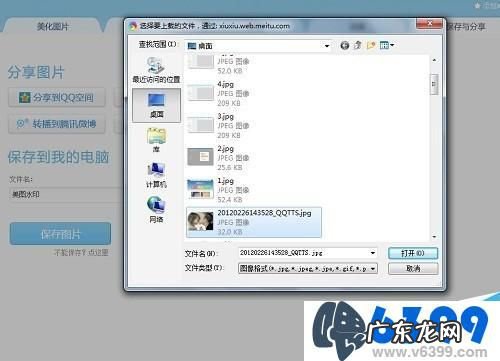500x361 pixels.
Task: Click QQ空间 star icon on share button
Action: [x=24, y=97]
